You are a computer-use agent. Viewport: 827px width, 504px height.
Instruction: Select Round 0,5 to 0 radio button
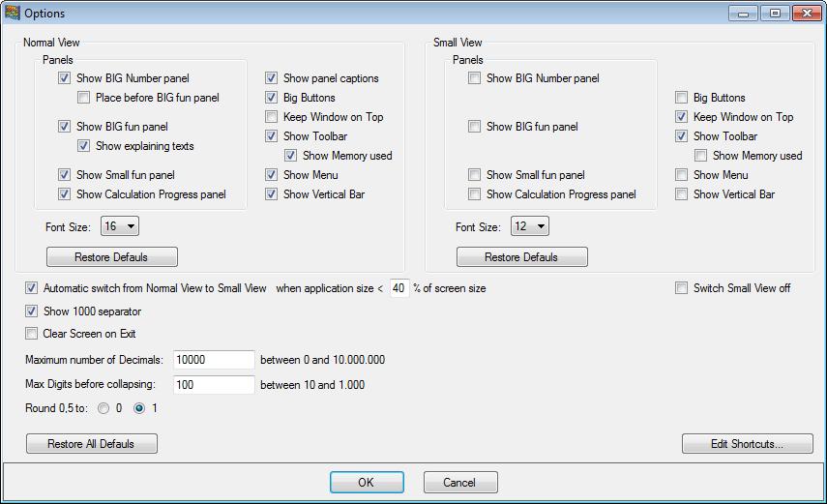[103, 408]
